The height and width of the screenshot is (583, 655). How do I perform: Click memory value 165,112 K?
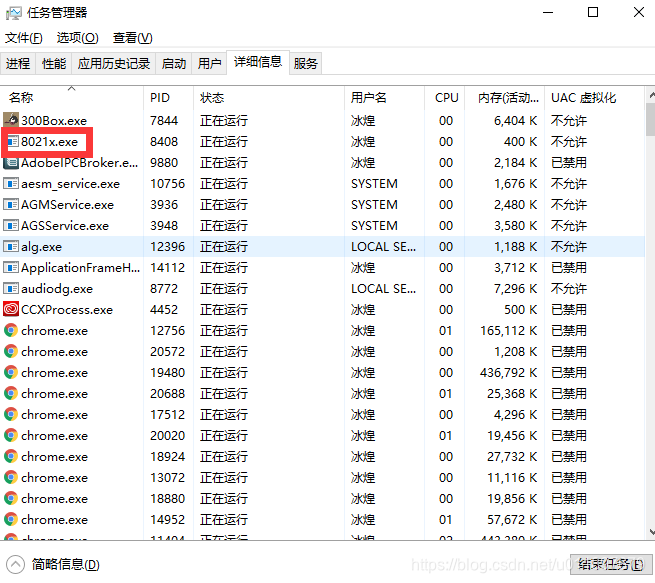click(x=508, y=330)
